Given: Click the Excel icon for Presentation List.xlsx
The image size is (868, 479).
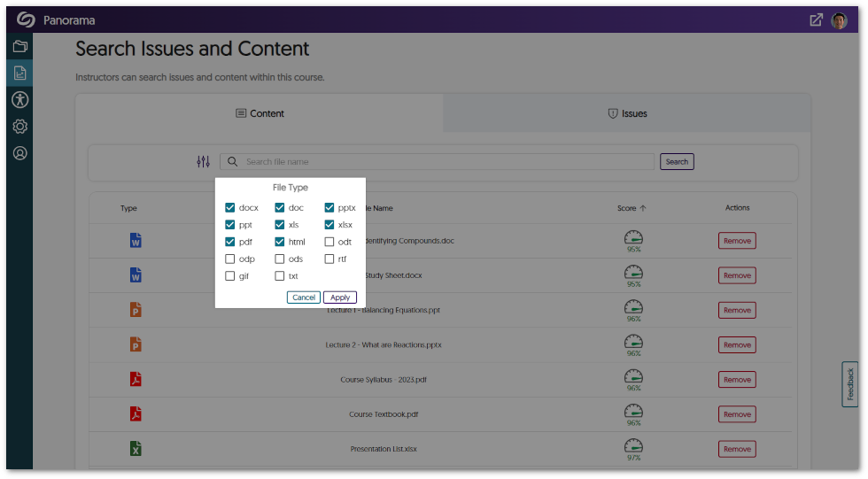Looking at the screenshot, I should (136, 449).
